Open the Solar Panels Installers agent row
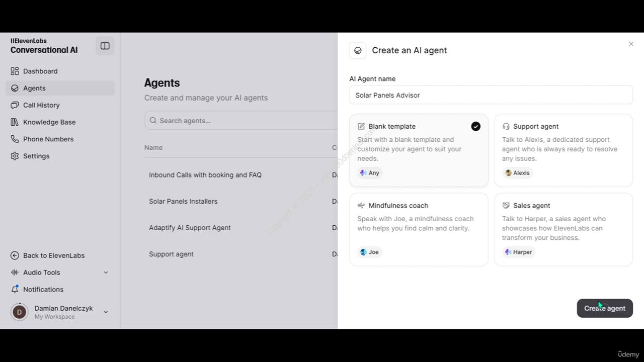The height and width of the screenshot is (362, 644). 183,201
